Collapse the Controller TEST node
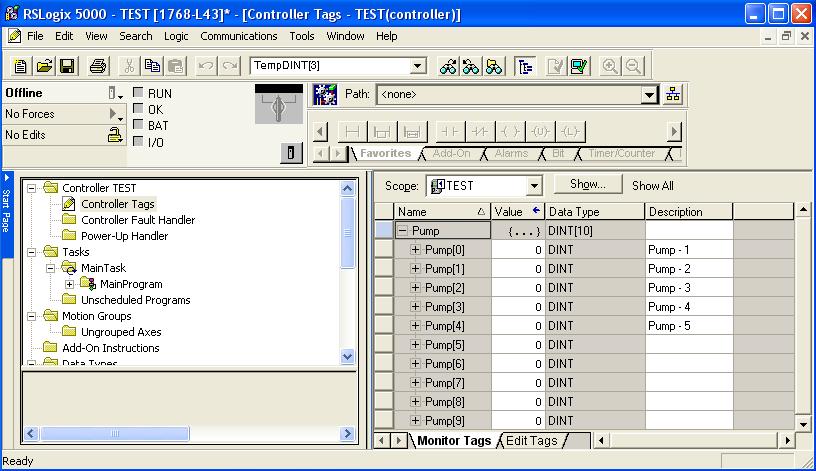The height and width of the screenshot is (471, 816). tap(32, 188)
